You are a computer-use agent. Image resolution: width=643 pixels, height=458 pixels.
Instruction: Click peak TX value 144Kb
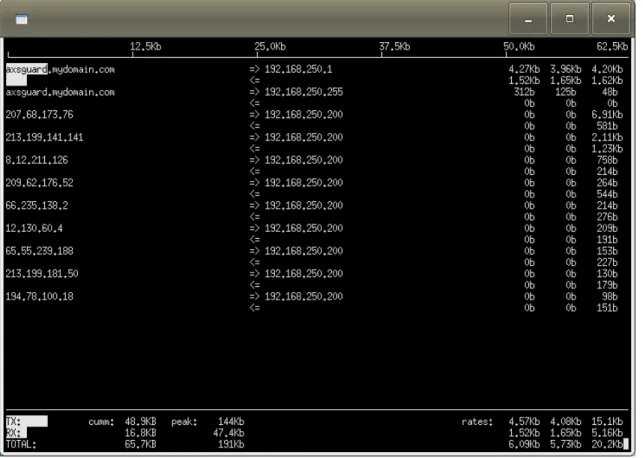pyautogui.click(x=231, y=422)
